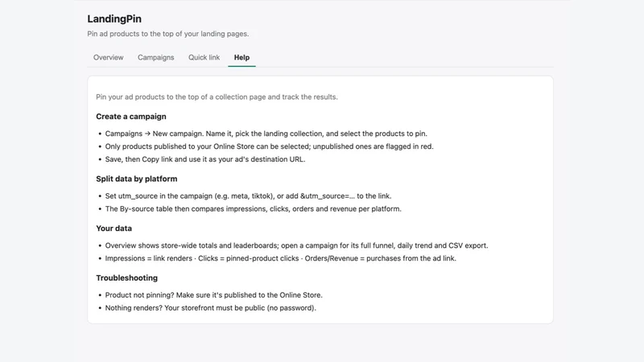This screenshot has height=362, width=644.
Task: Open the Campaigns tab
Action: click(x=155, y=57)
